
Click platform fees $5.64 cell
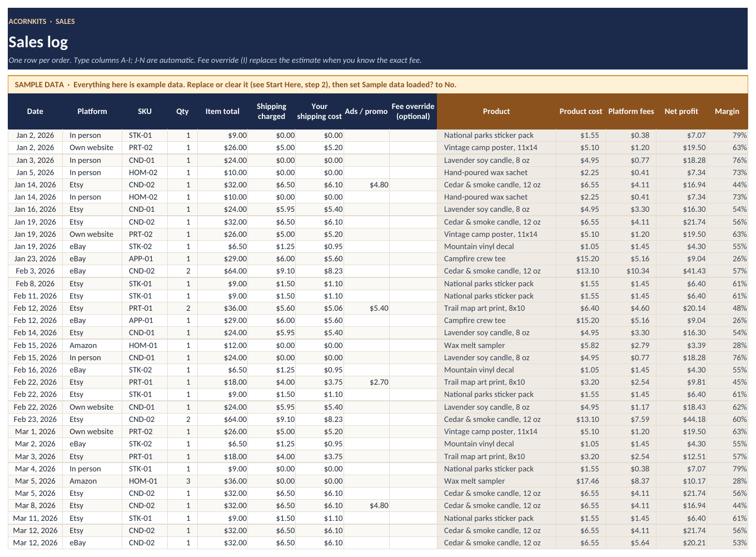point(631,543)
